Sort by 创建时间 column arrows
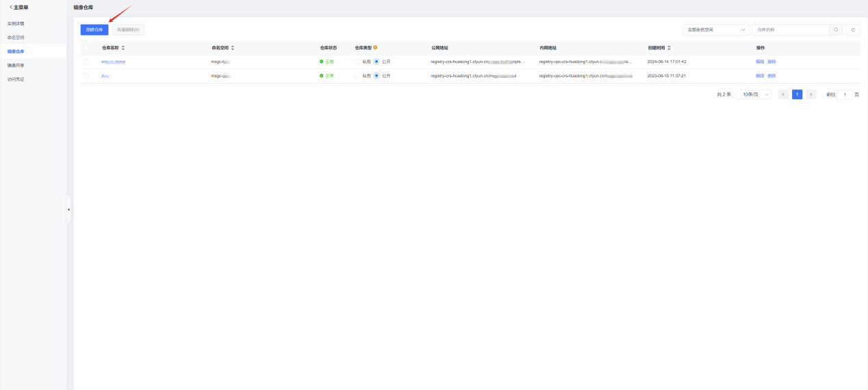This screenshot has height=390, width=868. 669,48
